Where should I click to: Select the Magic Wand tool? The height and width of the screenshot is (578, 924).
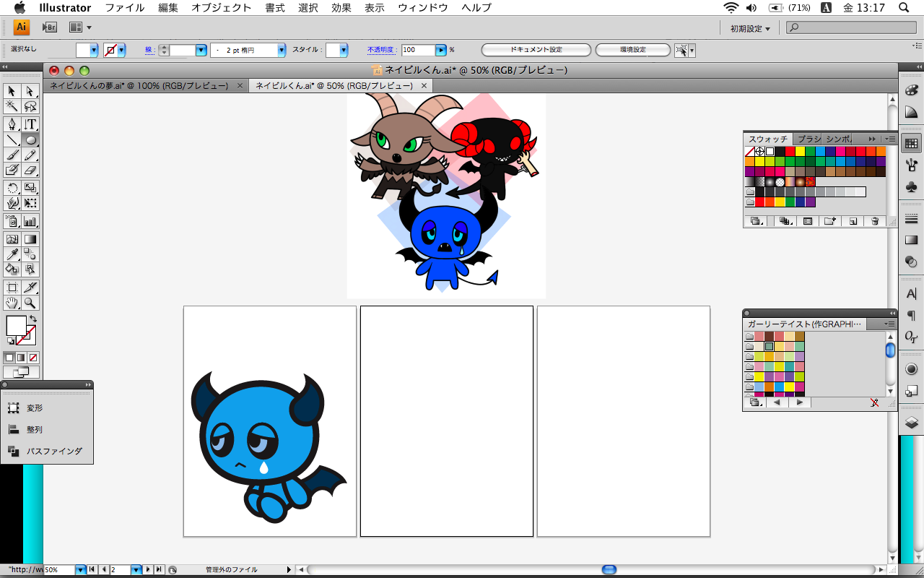(x=12, y=107)
